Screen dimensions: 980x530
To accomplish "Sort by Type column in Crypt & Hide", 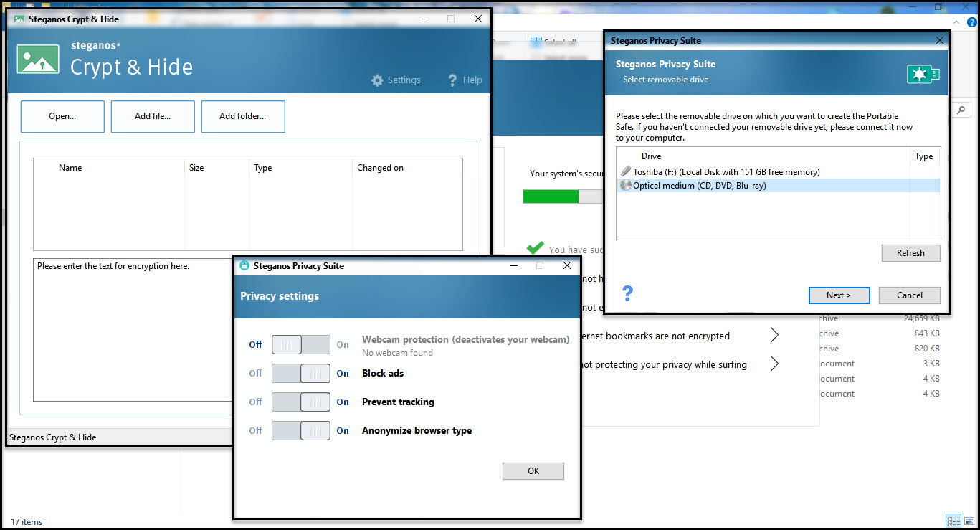I will tap(263, 168).
